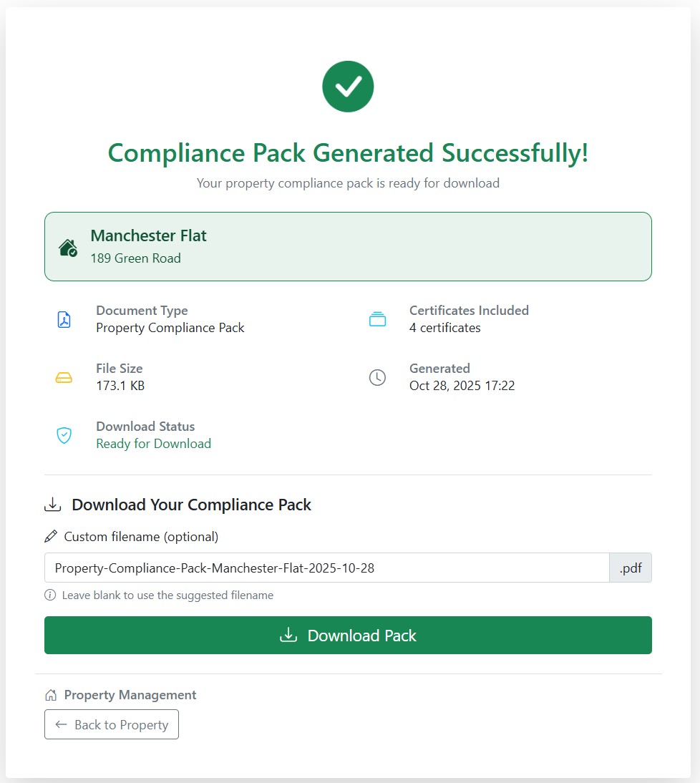Viewport: 700px width, 783px height.
Task: Select the Manchester Flat property banner
Action: pyautogui.click(x=348, y=245)
